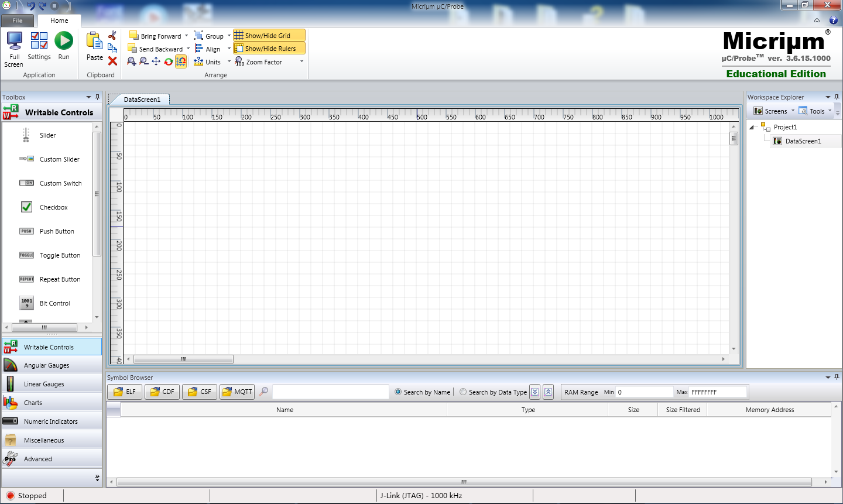The image size is (843, 504).
Task: Toggle Show/Hide Grid
Action: tap(269, 36)
